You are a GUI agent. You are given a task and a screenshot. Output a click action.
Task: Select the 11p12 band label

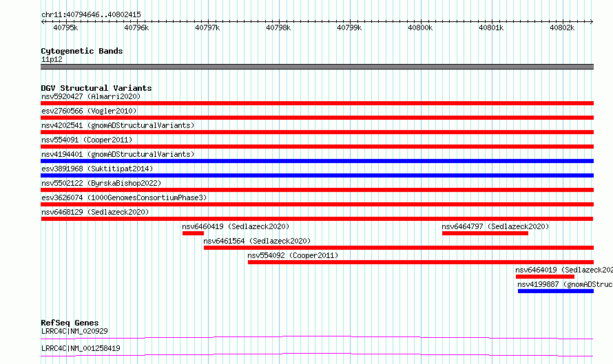point(52,59)
